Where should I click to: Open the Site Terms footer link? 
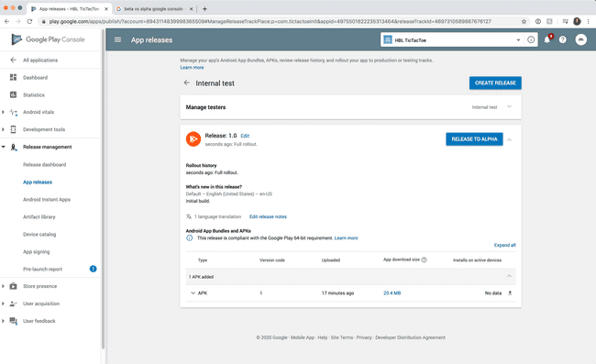point(342,337)
